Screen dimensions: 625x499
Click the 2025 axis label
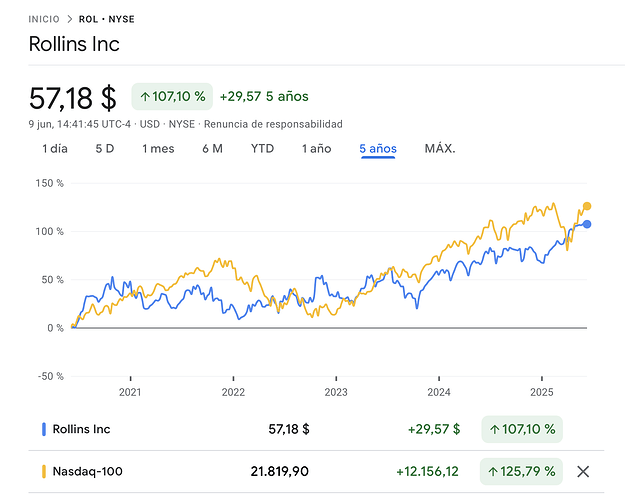coord(542,392)
